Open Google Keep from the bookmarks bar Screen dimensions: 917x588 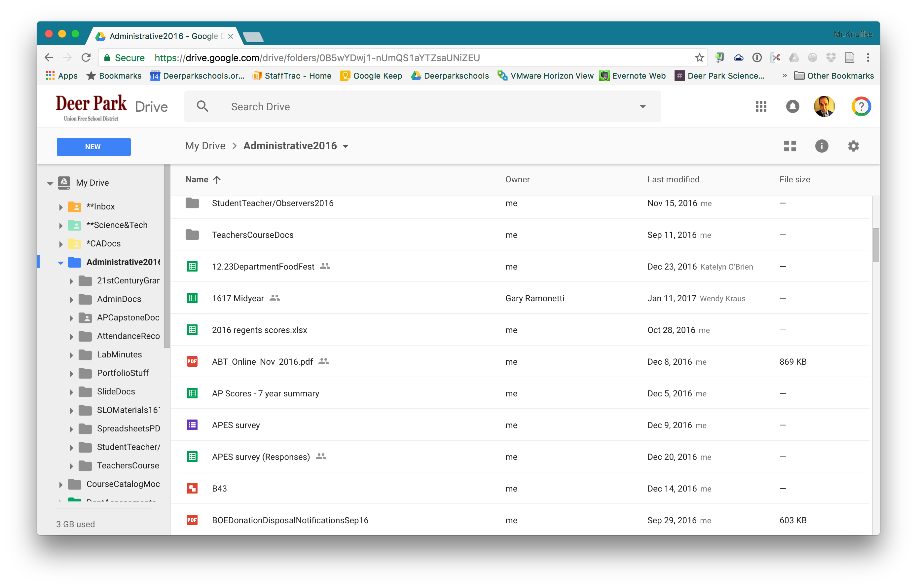click(370, 76)
